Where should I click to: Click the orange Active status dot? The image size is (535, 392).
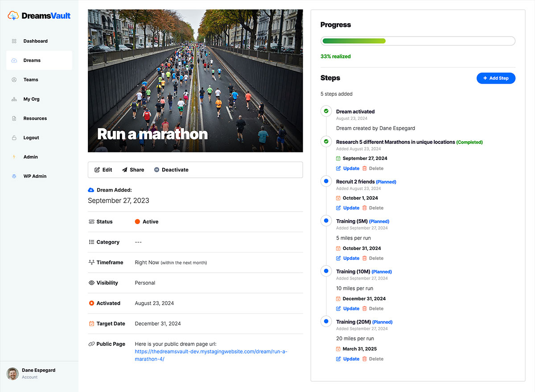tap(137, 222)
